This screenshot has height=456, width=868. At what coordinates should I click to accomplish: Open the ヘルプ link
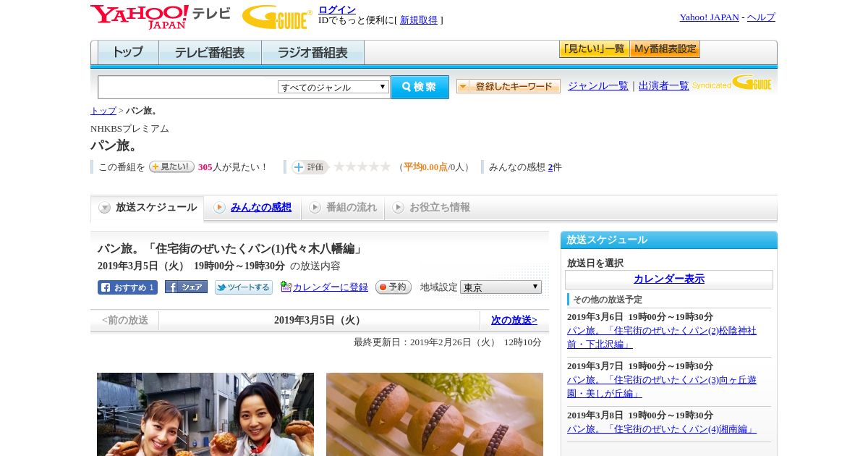(761, 17)
